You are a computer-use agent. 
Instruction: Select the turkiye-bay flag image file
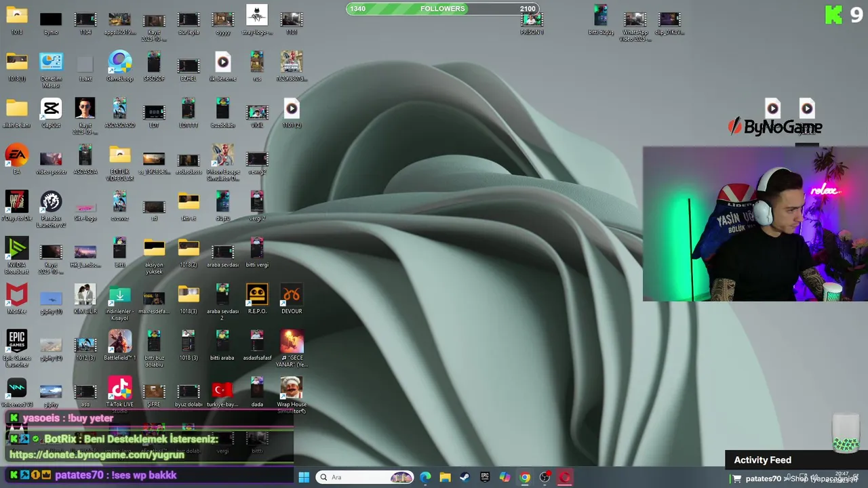tap(222, 393)
